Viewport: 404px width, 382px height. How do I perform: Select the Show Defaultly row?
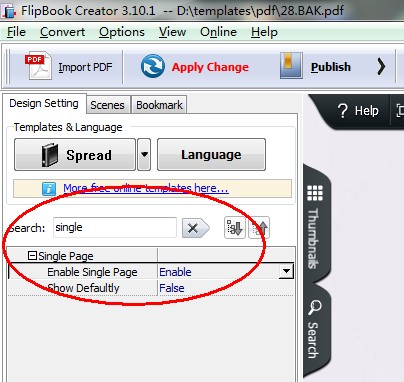(x=151, y=288)
